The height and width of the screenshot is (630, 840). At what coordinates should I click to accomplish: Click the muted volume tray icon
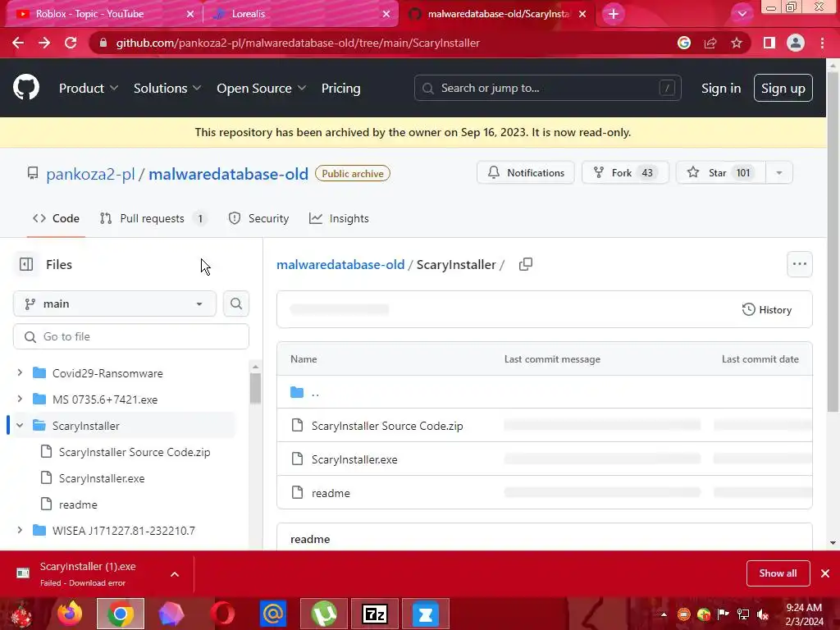pos(763,614)
